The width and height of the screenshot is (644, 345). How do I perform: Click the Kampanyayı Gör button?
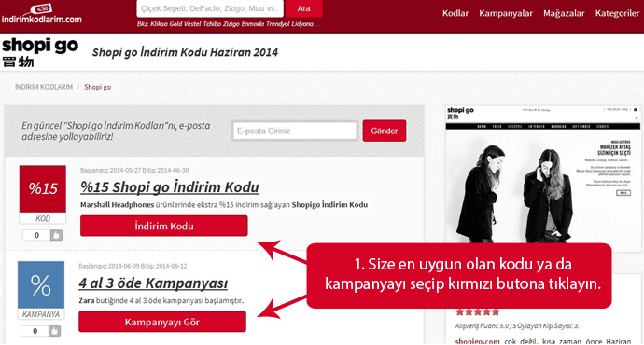(162, 322)
